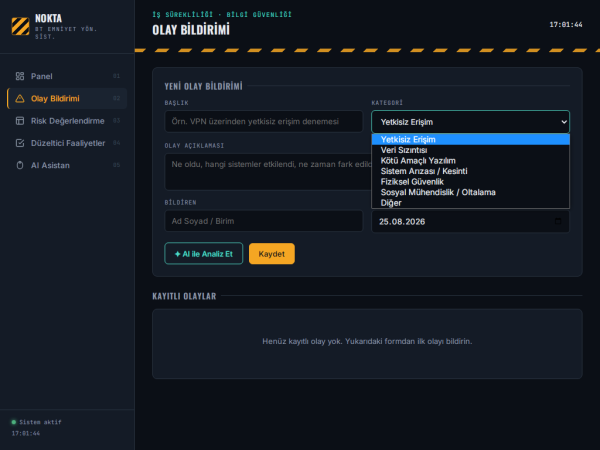Click the warning triangle icon for Olay Bildirimi
Screen dimensions: 600x450
coord(20,99)
